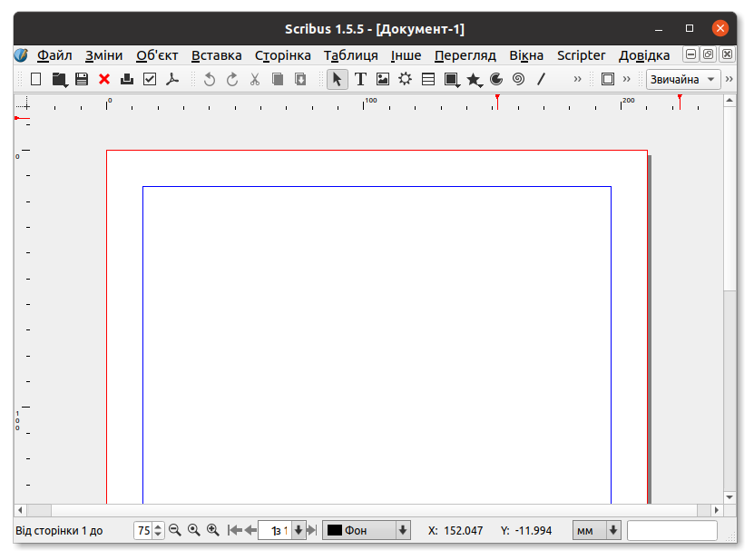Image resolution: width=754 pixels, height=560 pixels.
Task: Click the zoom percentage field showing 75
Action: [x=143, y=530]
